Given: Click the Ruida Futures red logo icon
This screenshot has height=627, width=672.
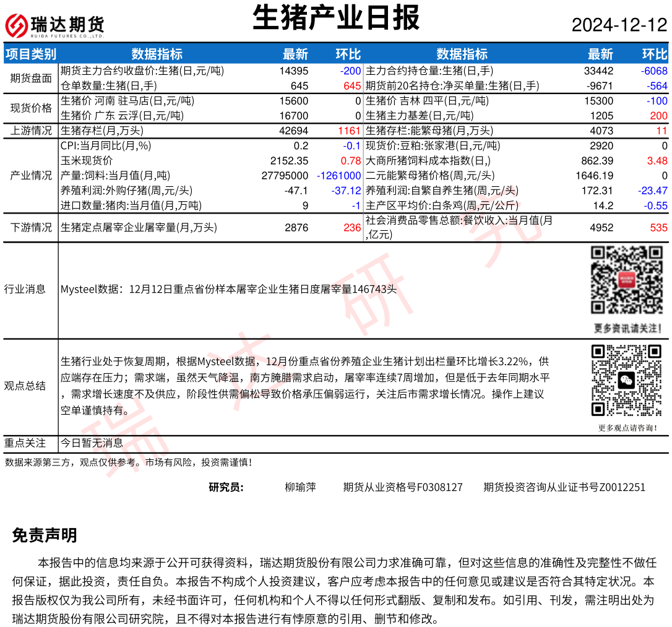Looking at the screenshot, I should [17, 25].
